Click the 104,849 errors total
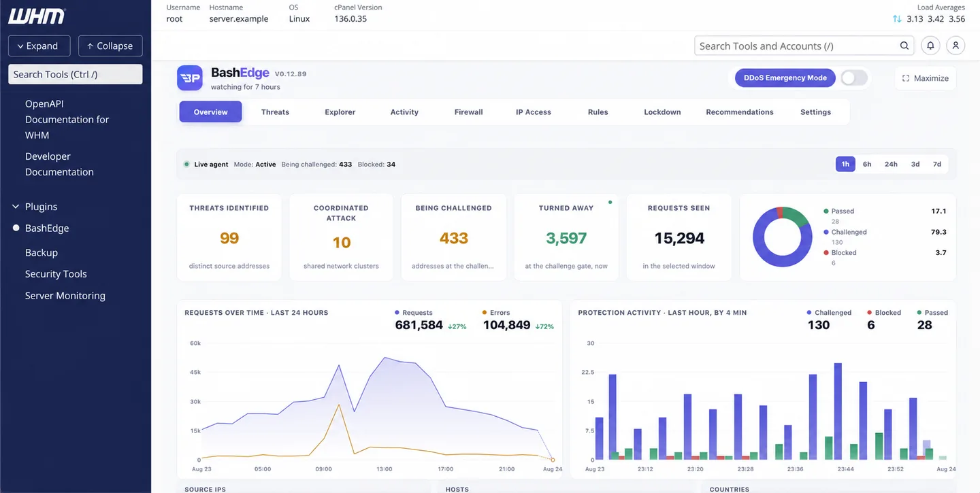The width and height of the screenshot is (980, 493). (x=506, y=325)
